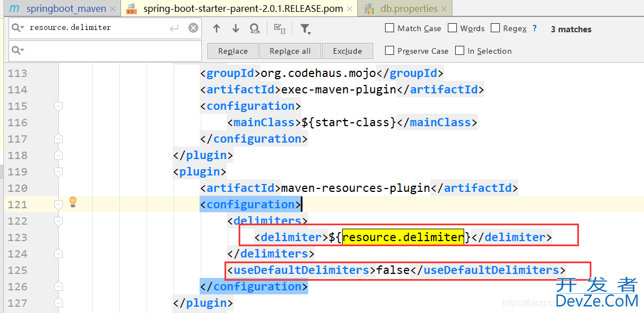Click the closing delimiters tag on line 124
This screenshot has width=644, height=313.
tap(271, 254)
